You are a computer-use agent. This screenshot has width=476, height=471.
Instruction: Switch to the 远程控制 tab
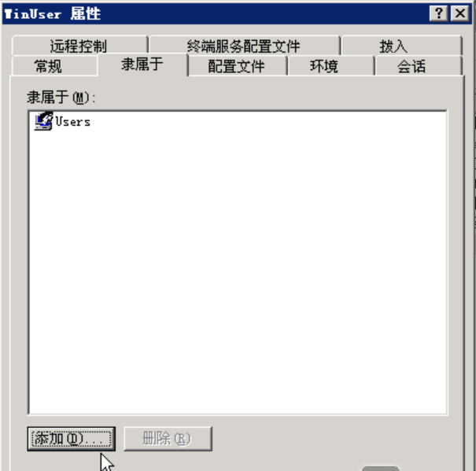[x=79, y=46]
